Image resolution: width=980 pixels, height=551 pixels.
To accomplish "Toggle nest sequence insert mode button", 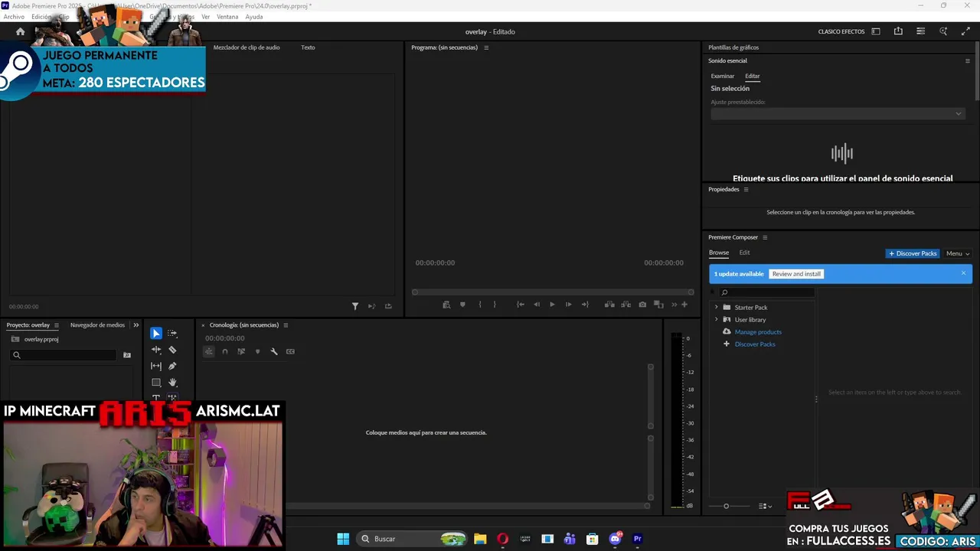I will (208, 351).
